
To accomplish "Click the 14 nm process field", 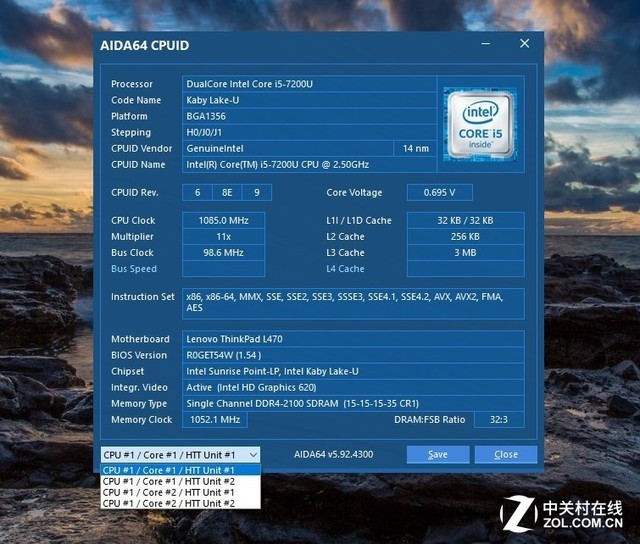I will click(x=415, y=149).
